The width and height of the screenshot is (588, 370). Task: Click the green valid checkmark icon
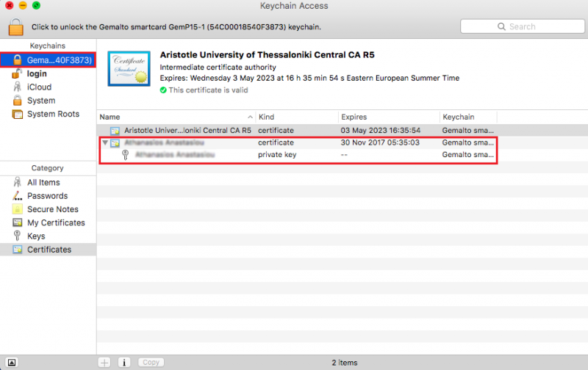click(163, 90)
